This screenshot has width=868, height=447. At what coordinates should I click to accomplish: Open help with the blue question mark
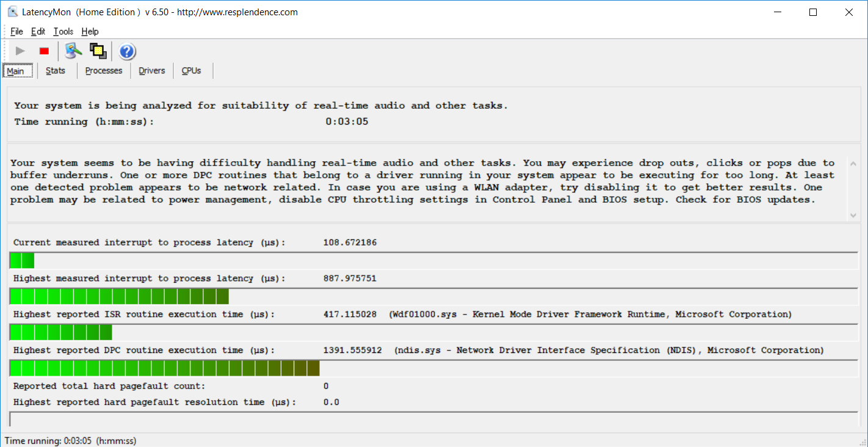coord(127,51)
